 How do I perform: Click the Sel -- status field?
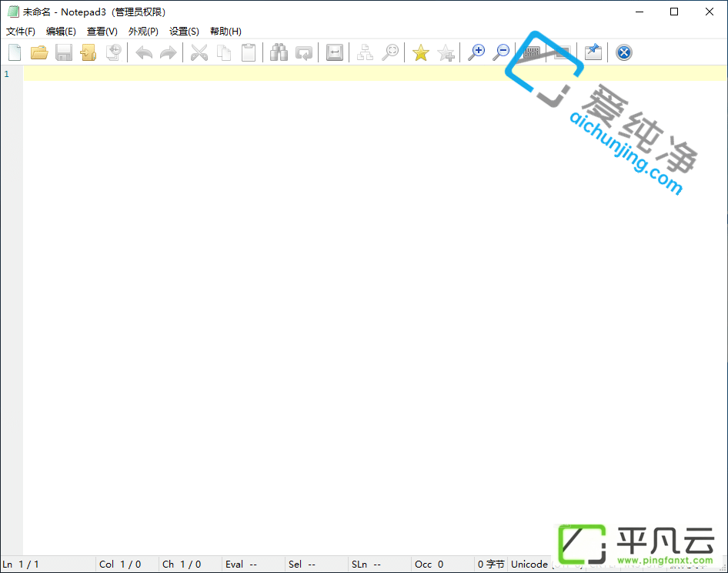316,565
